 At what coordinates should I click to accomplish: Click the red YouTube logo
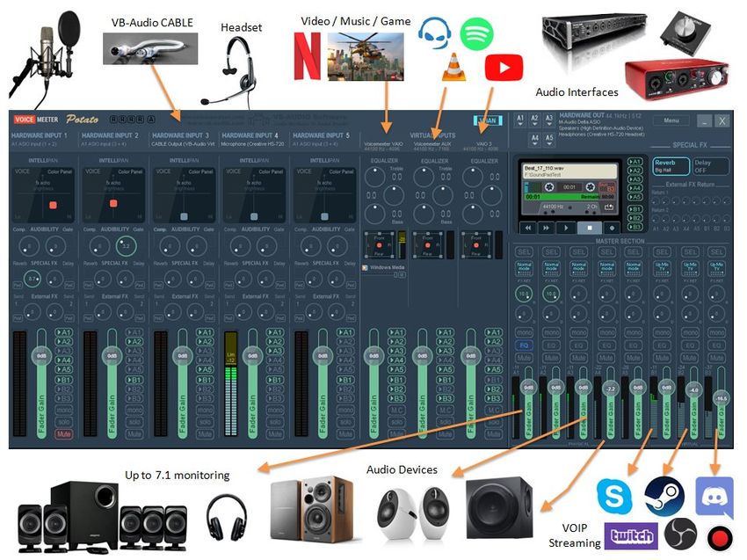point(504,68)
